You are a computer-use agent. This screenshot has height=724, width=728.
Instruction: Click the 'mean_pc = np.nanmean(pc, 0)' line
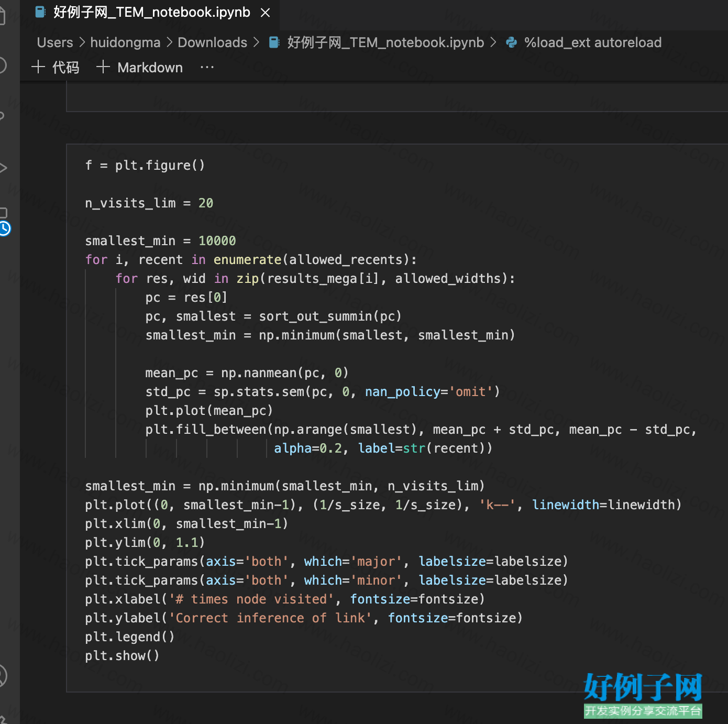pyautogui.click(x=247, y=373)
